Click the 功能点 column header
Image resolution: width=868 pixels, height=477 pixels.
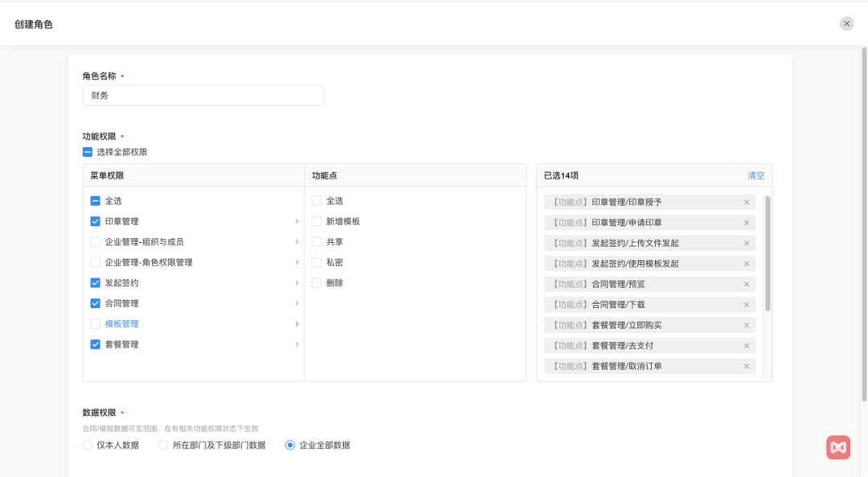(x=325, y=175)
